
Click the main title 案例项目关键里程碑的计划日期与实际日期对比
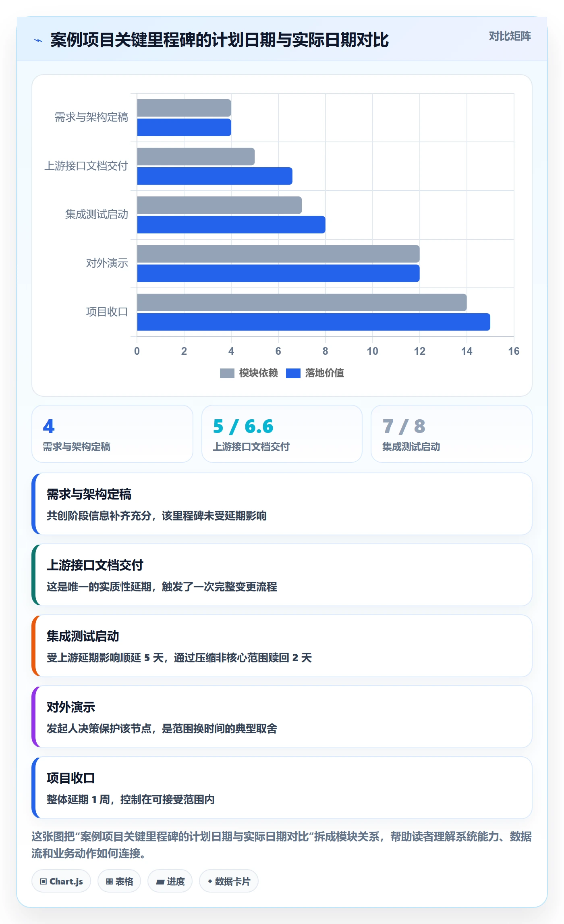220,40
